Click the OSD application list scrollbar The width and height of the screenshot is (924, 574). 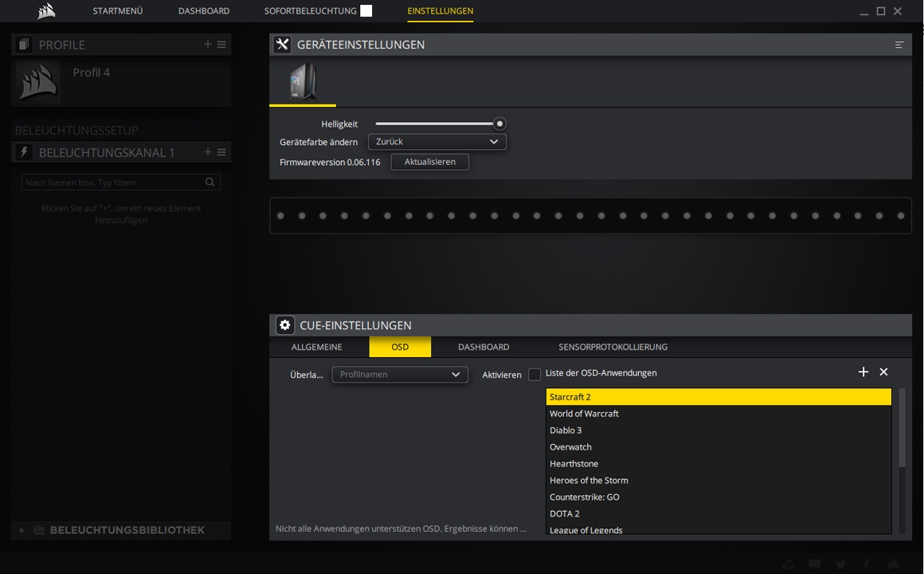pyautogui.click(x=902, y=427)
